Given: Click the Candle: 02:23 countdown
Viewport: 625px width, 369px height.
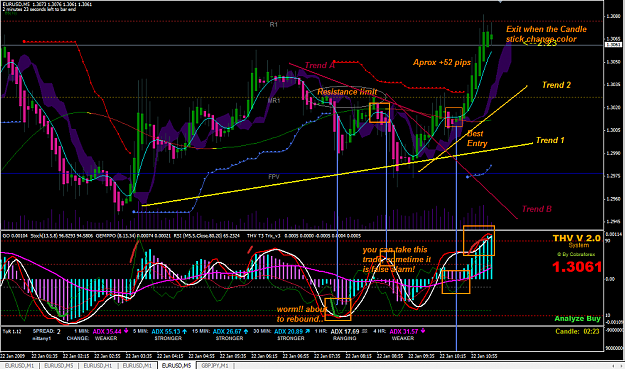Looking at the screenshot, I should tap(577, 332).
